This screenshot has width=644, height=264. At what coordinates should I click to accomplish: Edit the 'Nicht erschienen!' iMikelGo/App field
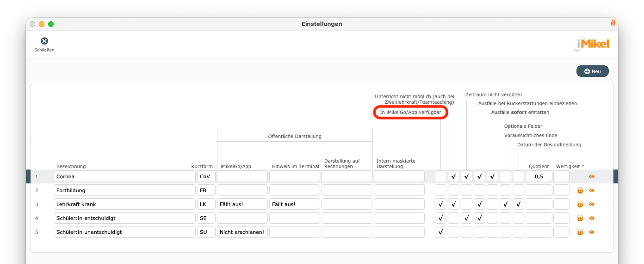point(242,232)
